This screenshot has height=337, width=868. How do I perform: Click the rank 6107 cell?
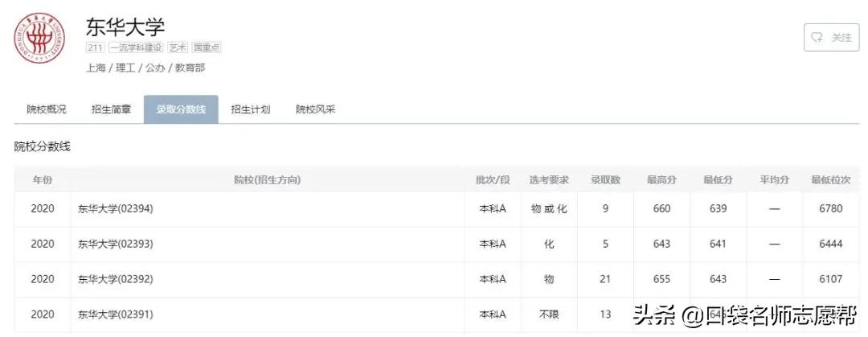pos(831,279)
